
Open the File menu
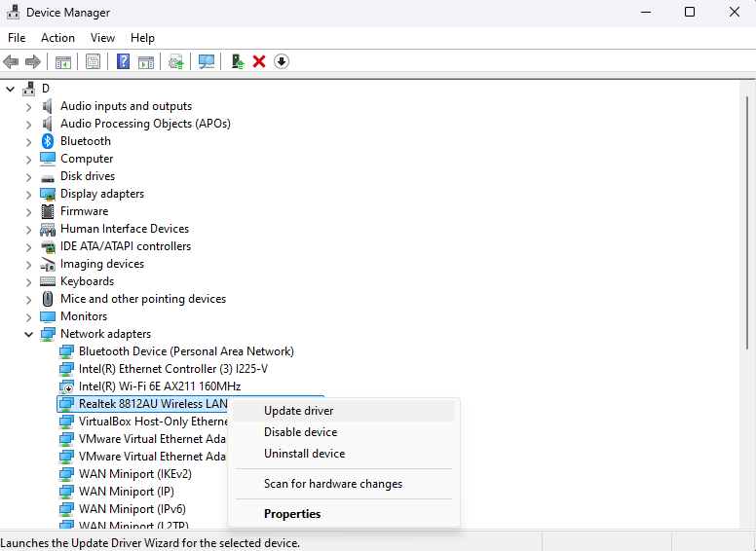tap(17, 38)
